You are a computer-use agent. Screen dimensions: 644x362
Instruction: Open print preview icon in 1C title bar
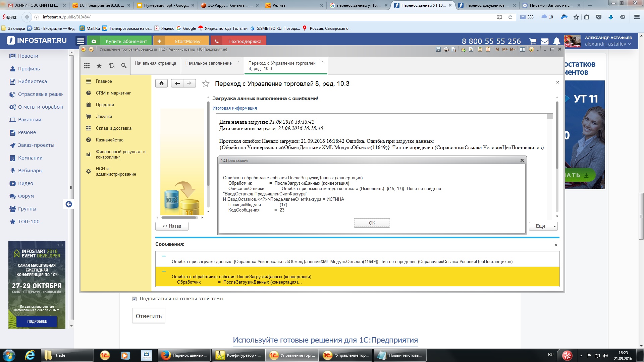click(454, 49)
